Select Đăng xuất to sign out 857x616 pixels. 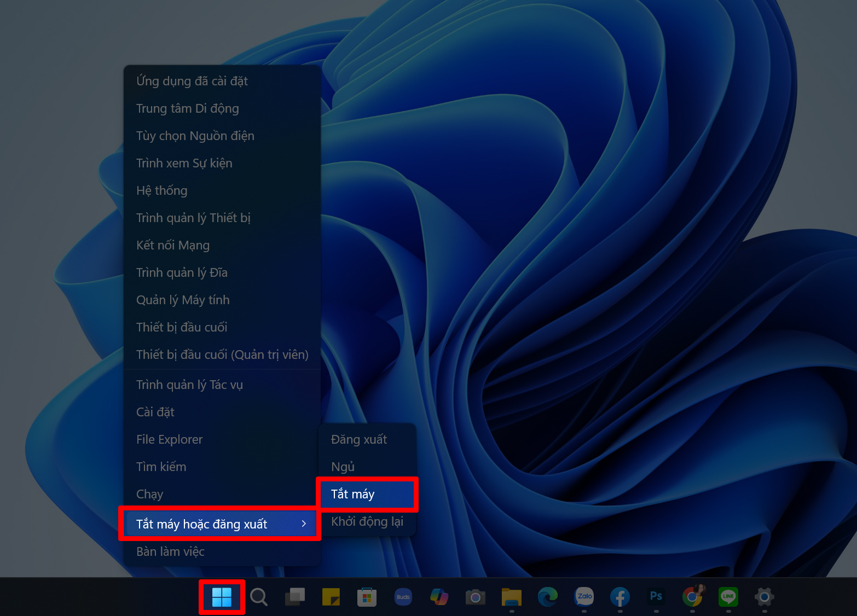click(358, 439)
